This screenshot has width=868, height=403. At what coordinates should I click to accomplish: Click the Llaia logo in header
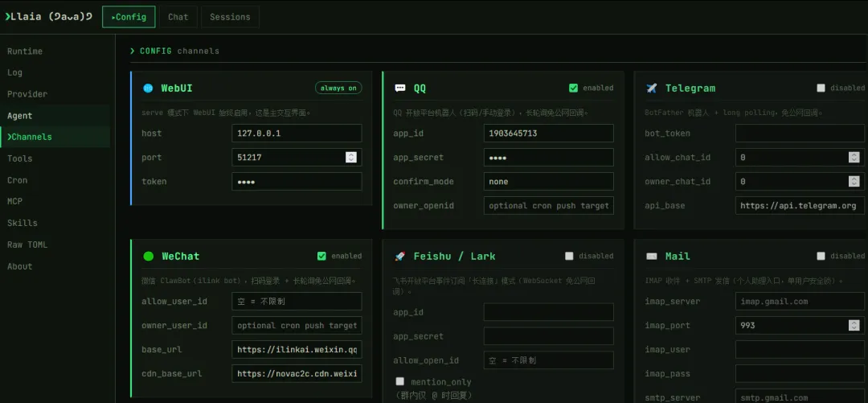click(48, 17)
